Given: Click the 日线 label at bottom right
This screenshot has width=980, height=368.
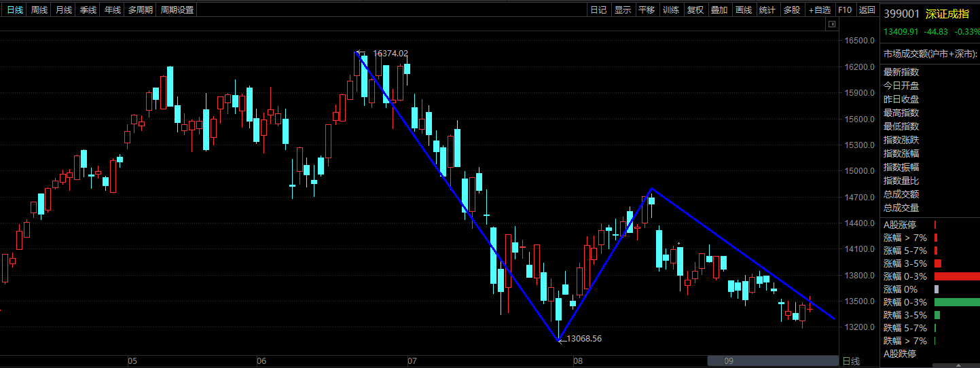Looking at the screenshot, I should point(851,361).
